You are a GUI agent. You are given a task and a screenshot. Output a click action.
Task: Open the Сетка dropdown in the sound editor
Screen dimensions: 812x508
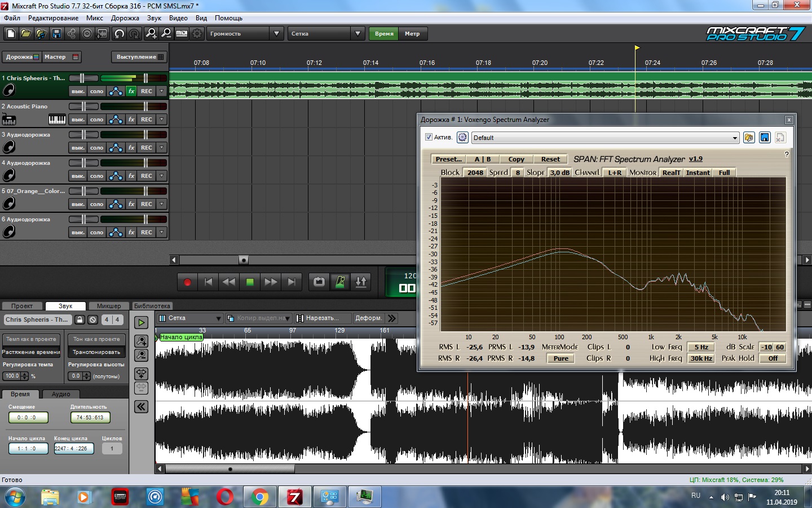(x=218, y=318)
